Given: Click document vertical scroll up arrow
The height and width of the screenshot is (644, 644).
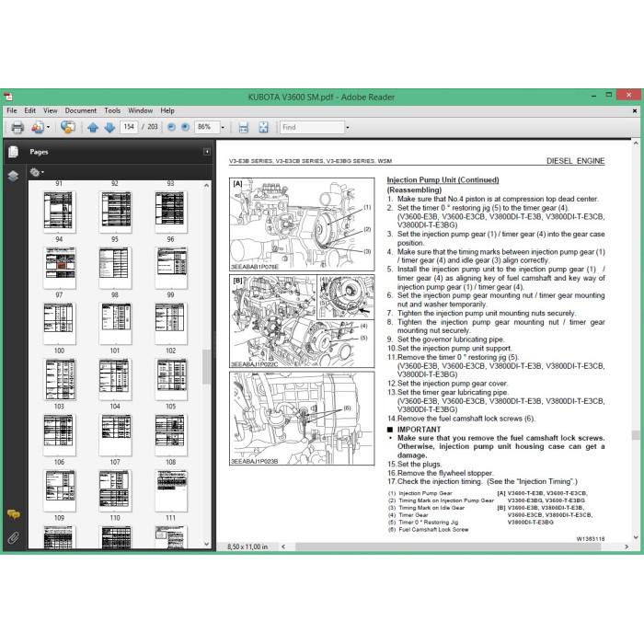Looking at the screenshot, I should (x=636, y=144).
